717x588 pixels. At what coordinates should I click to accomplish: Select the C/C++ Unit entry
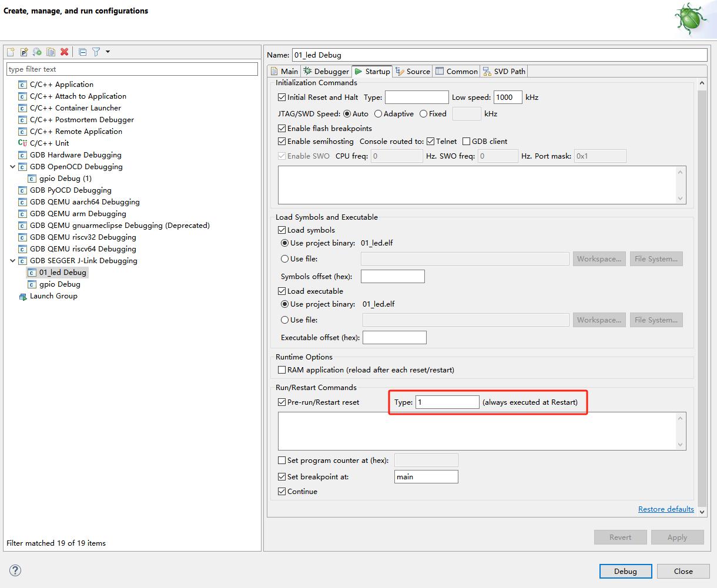tap(49, 143)
